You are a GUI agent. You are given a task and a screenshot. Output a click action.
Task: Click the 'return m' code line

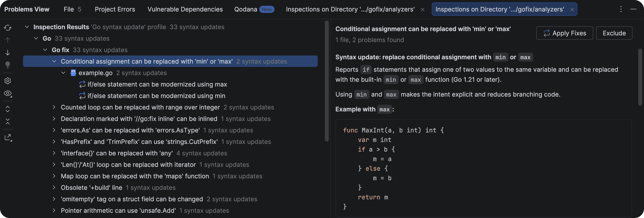pyautogui.click(x=373, y=197)
